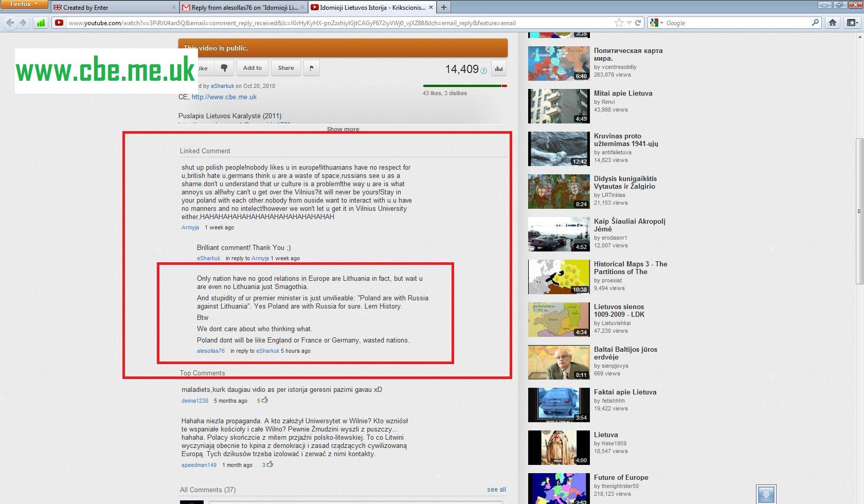864x504 pixels.
Task: Open the Firefox home page icon
Action: [833, 23]
